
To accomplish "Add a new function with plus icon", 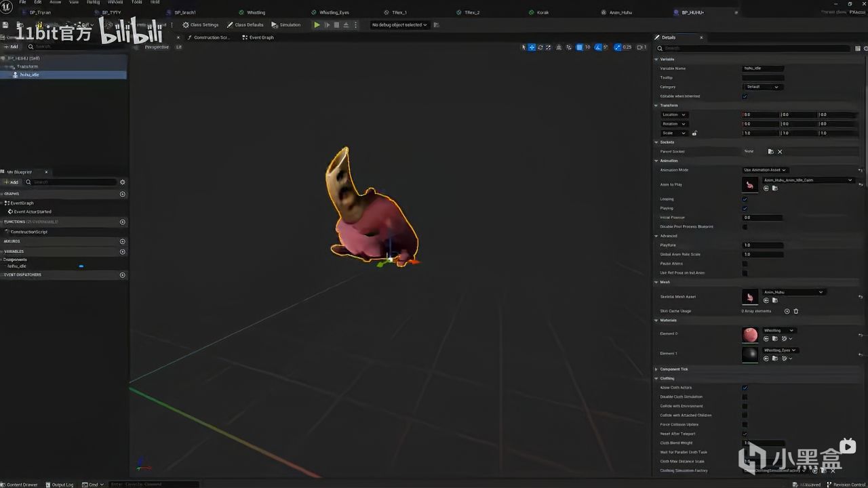I will [123, 222].
